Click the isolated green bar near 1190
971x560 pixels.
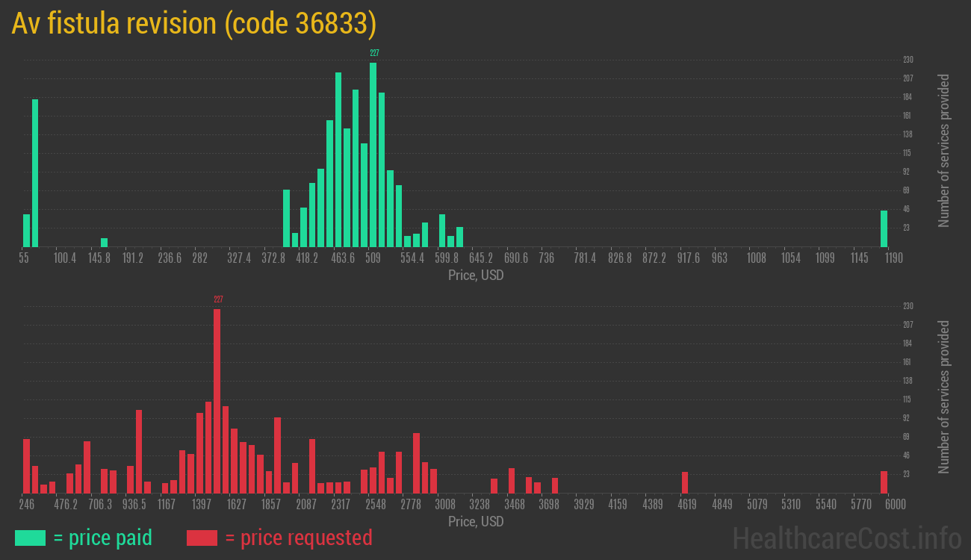point(884,228)
